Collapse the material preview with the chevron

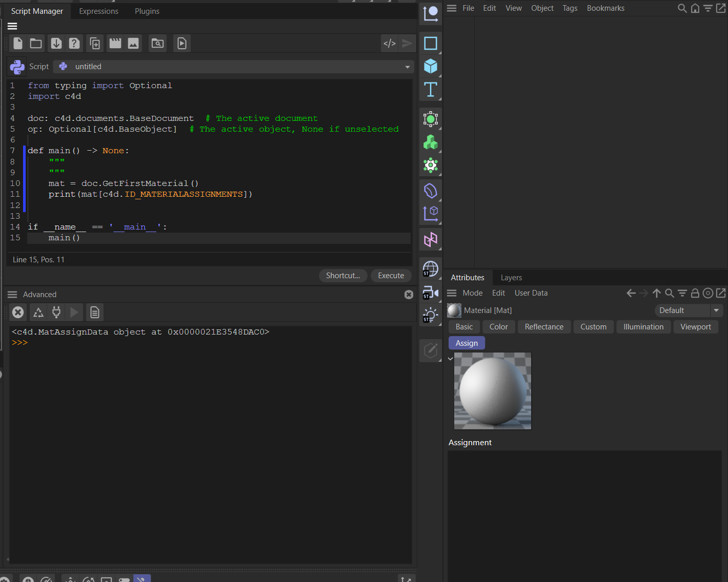point(450,359)
